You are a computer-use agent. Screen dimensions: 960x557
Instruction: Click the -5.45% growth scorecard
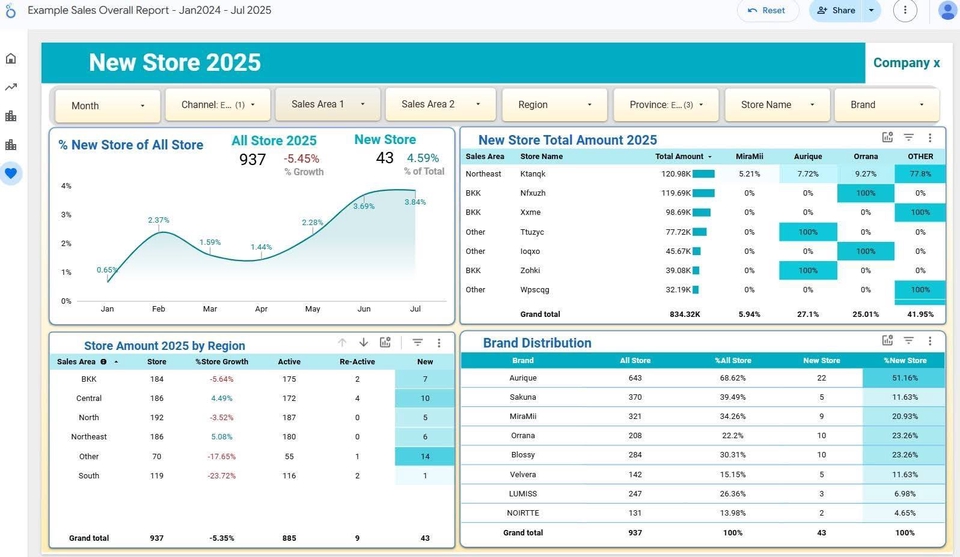[301, 159]
